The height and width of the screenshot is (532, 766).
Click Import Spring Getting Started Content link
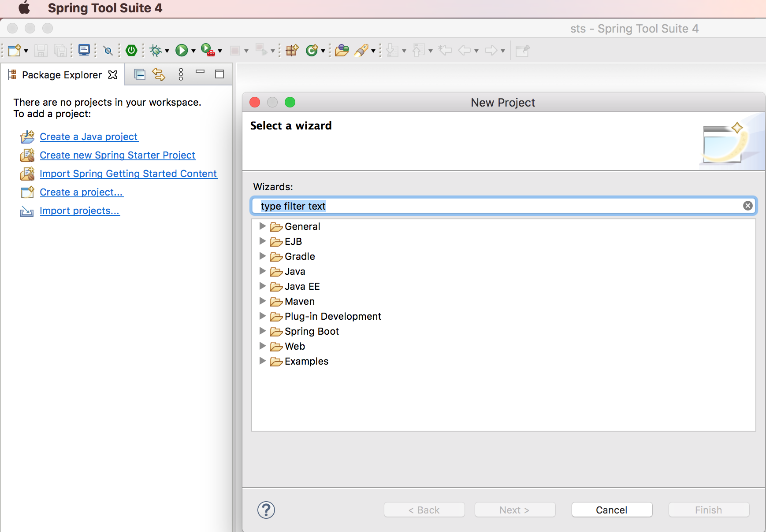128,174
